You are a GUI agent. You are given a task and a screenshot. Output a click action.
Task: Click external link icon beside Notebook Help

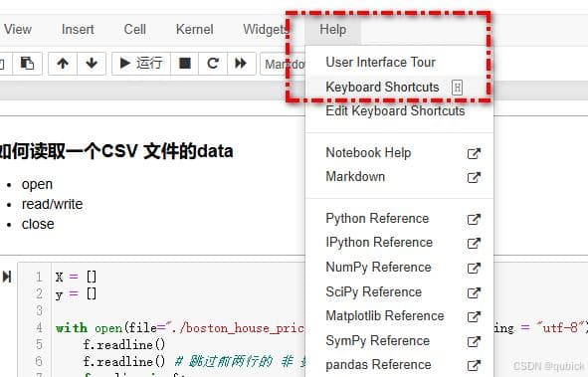coord(474,153)
